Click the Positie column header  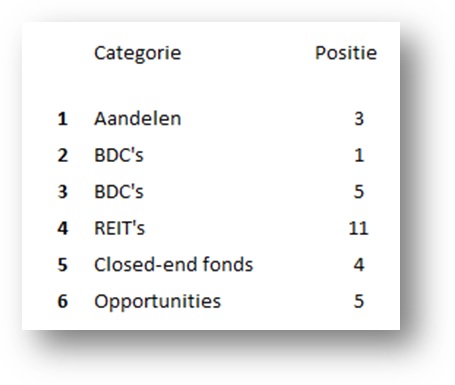[x=346, y=53]
